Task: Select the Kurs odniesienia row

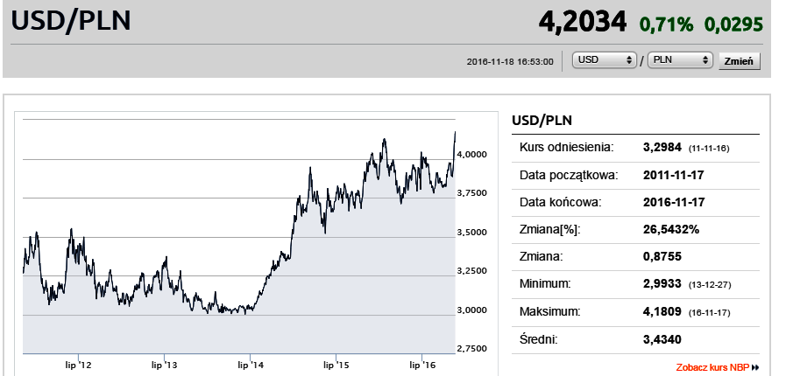Action: (636, 148)
